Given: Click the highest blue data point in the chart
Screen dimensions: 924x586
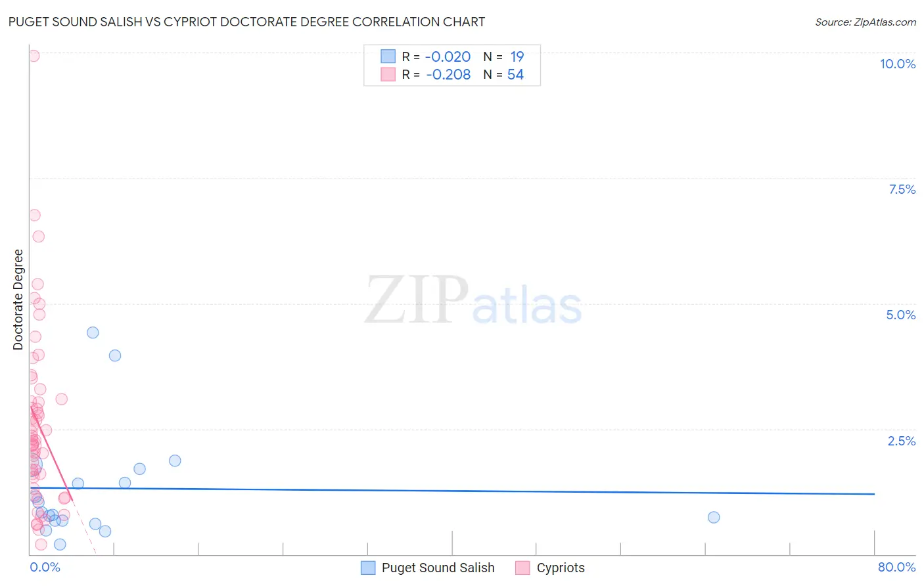Looking at the screenshot, I should coord(93,332).
